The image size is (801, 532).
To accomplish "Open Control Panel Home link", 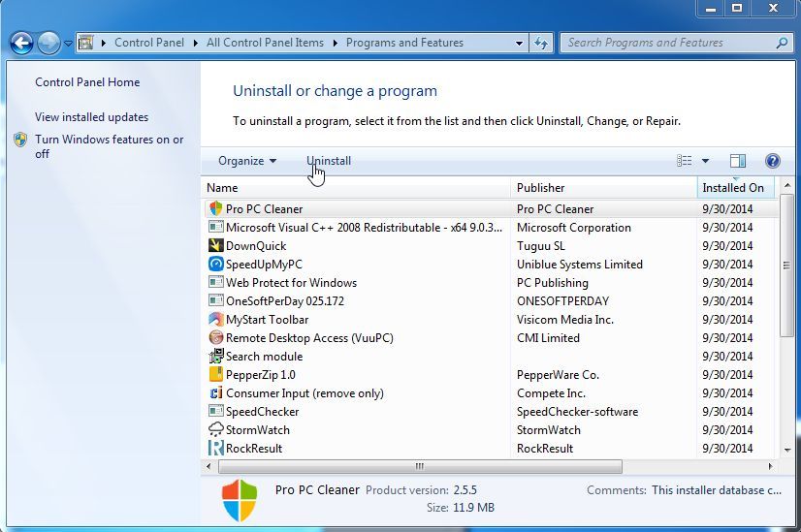I will click(x=87, y=82).
